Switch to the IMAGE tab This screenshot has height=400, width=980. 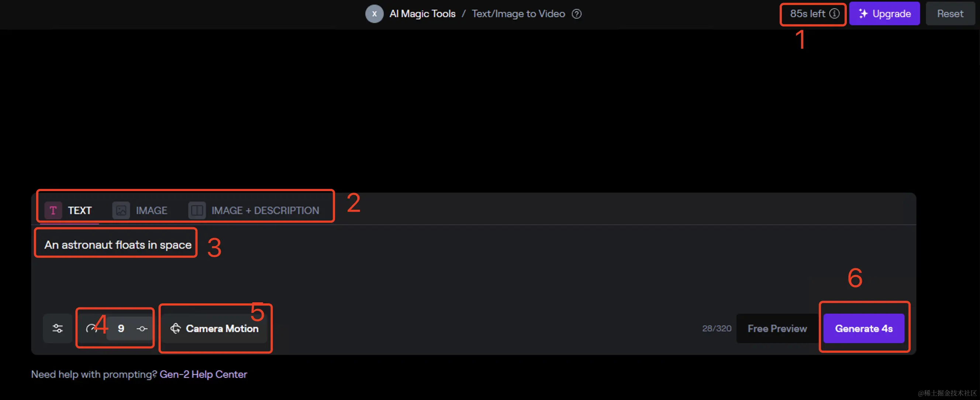tap(151, 210)
